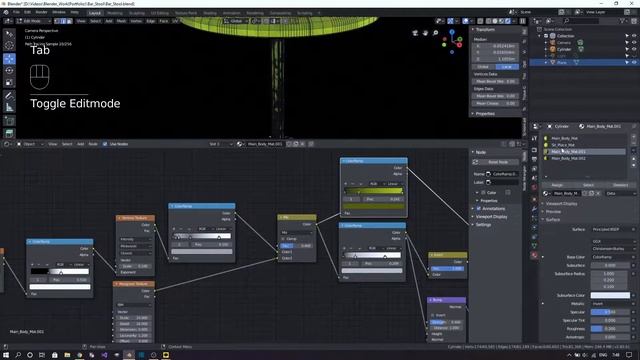Click the Add Cube tool in viewport toolbar

[9, 121]
